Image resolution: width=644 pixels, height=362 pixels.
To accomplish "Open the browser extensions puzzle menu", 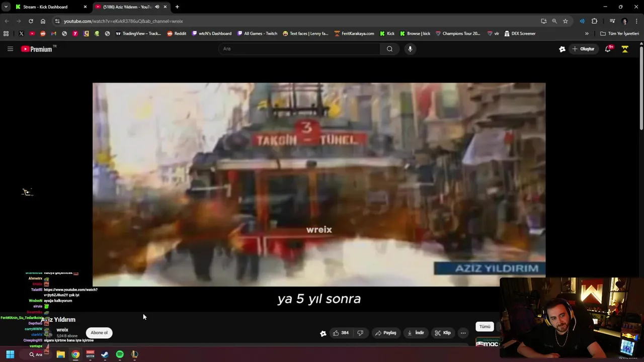I will coord(594,21).
